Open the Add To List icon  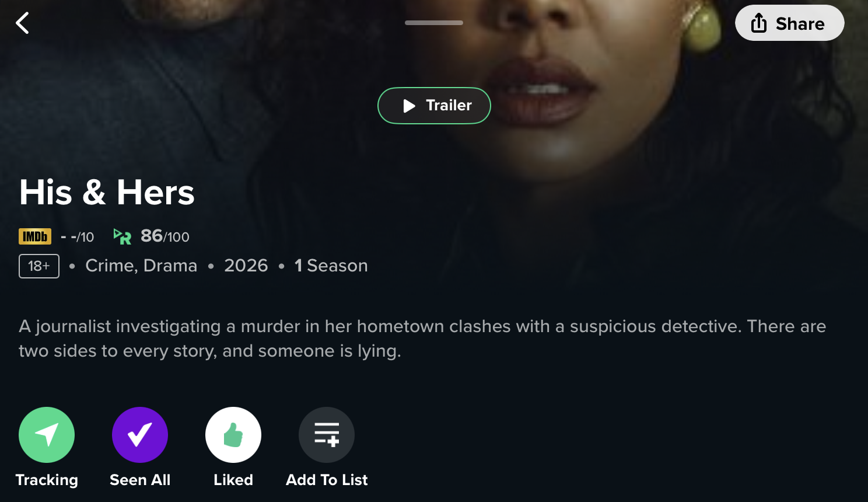[x=327, y=435]
